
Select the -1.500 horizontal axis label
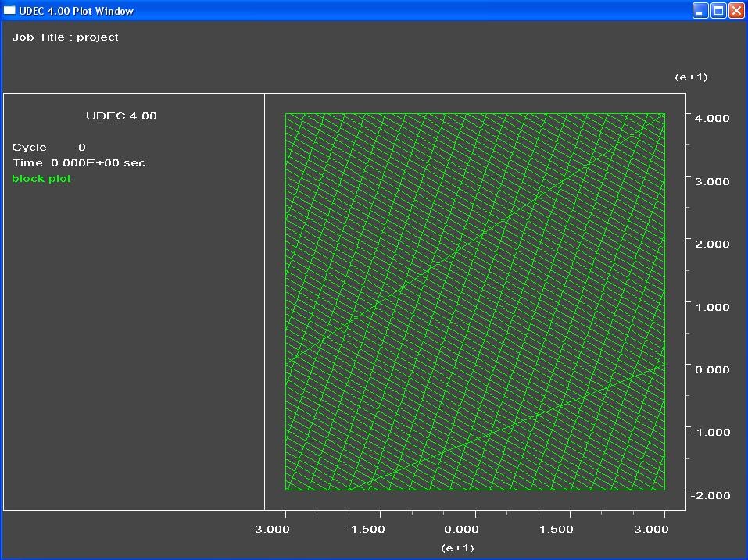click(x=365, y=530)
